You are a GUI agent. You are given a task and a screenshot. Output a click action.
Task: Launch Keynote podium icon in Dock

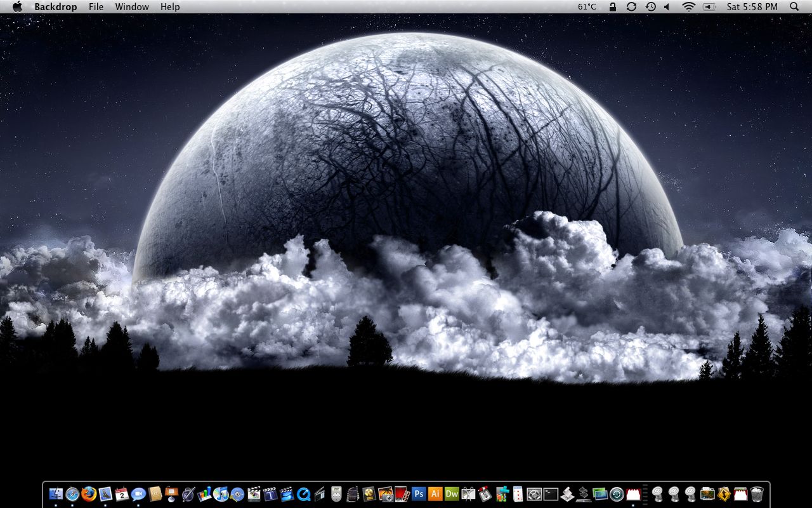tap(171, 493)
